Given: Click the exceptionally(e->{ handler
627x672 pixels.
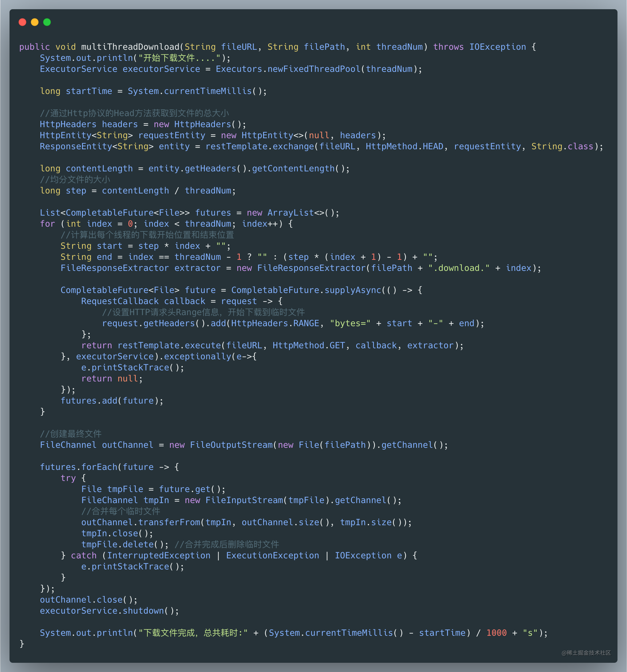Looking at the screenshot, I should [x=210, y=356].
